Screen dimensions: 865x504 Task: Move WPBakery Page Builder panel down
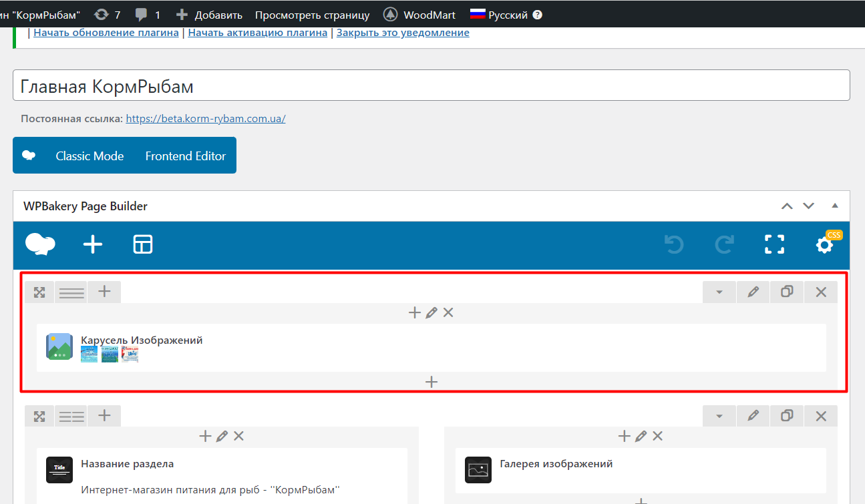tap(809, 206)
